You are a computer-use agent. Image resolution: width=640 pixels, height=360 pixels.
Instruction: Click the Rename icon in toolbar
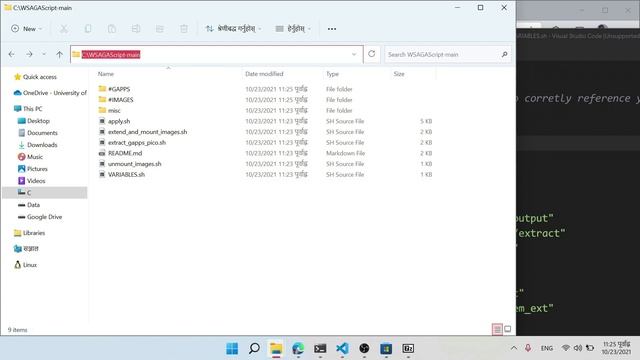(x=136, y=29)
